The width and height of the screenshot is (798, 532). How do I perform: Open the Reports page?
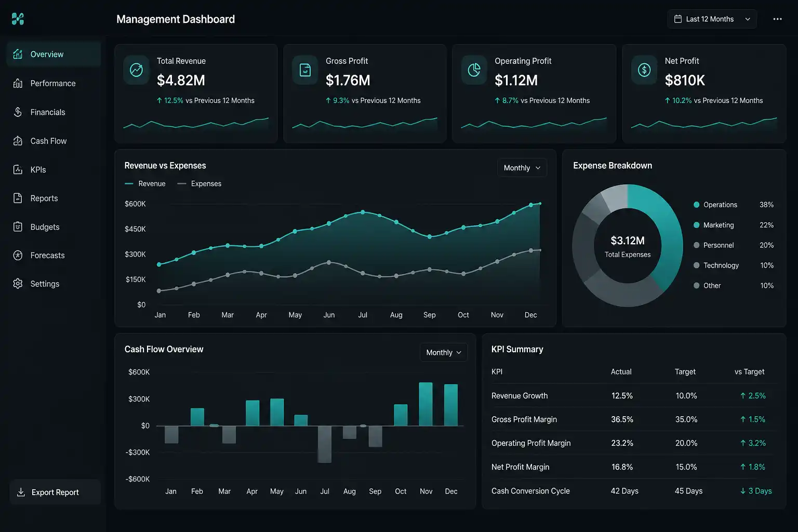coord(54,198)
